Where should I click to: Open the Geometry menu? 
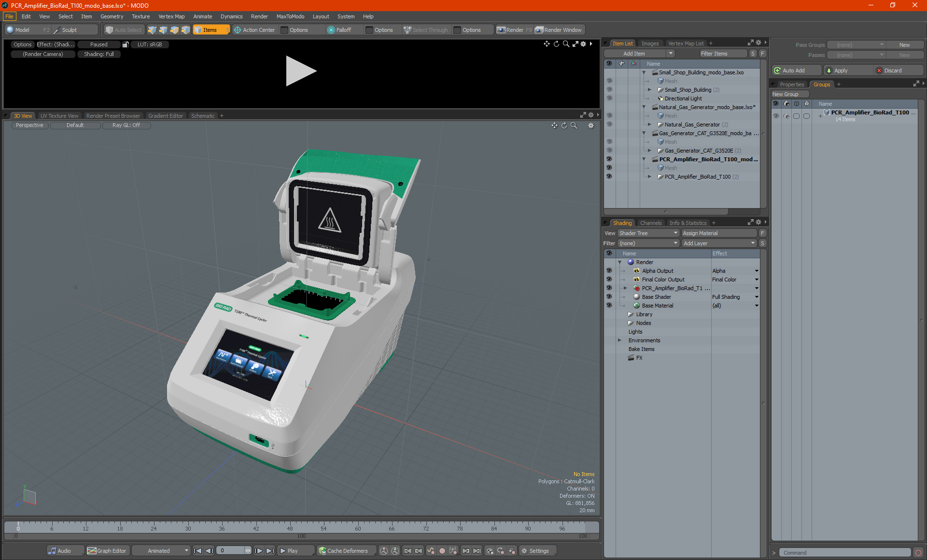tap(112, 16)
